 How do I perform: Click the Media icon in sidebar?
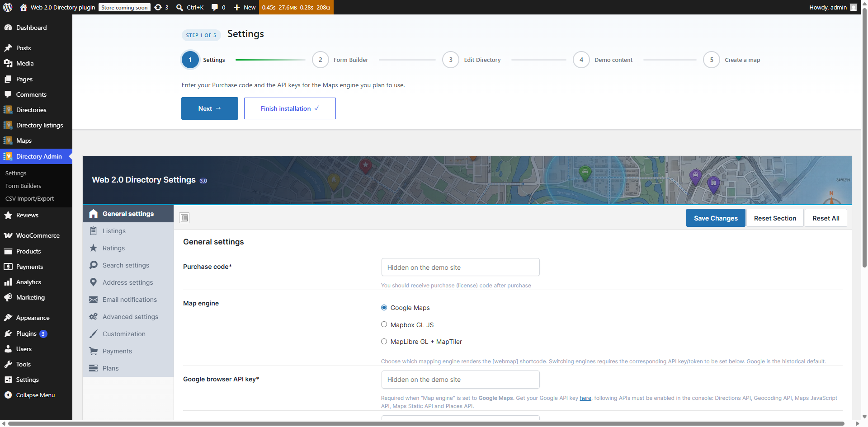[8, 63]
